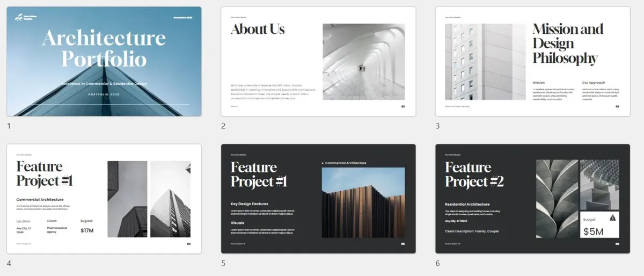This screenshot has height=276, width=644.
Task: Click the "Key Design Features" heading
Action: [250, 204]
